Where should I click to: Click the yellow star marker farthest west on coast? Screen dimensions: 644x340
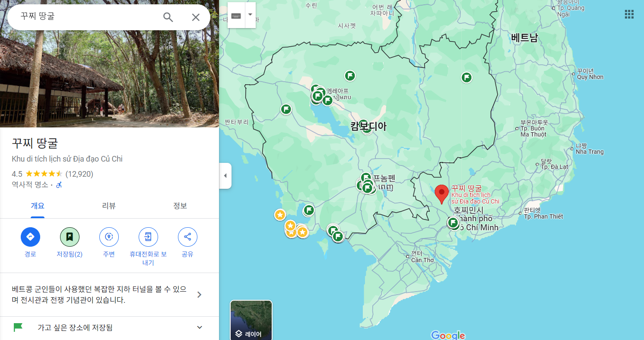click(280, 215)
